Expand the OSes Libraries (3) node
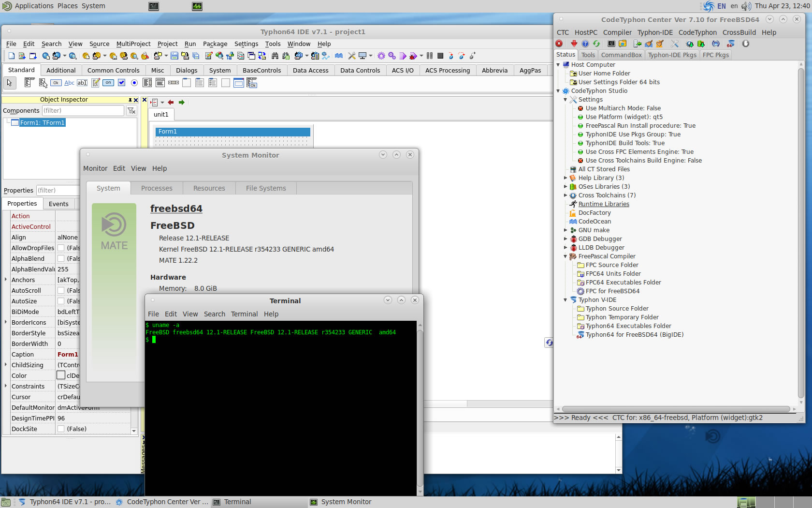812x508 pixels. [565, 186]
